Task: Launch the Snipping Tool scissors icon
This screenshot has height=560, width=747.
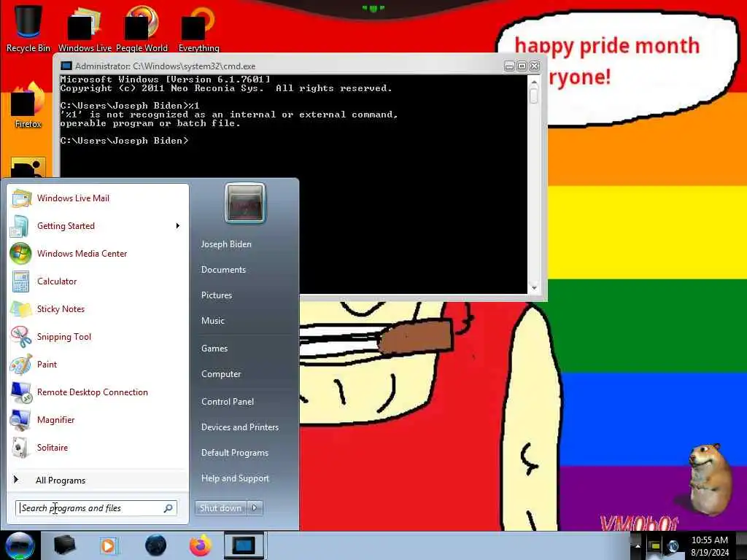Action: pos(21,337)
